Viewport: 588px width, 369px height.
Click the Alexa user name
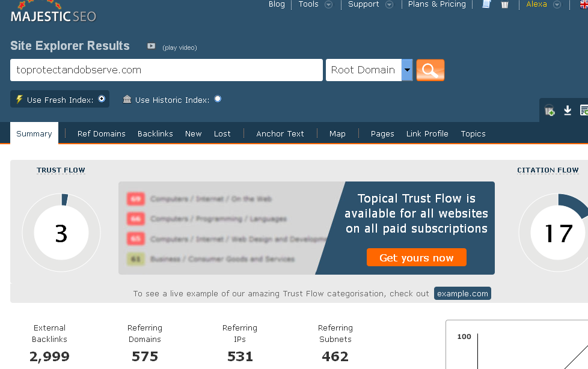(x=537, y=4)
